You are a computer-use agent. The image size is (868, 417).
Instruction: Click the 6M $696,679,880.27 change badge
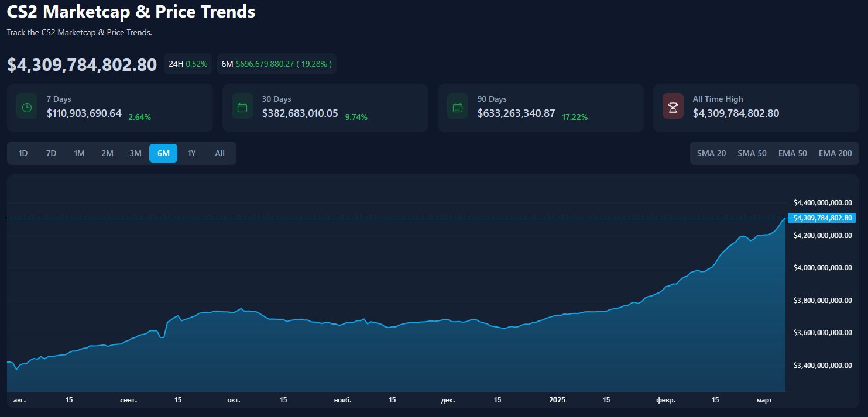[x=276, y=64]
